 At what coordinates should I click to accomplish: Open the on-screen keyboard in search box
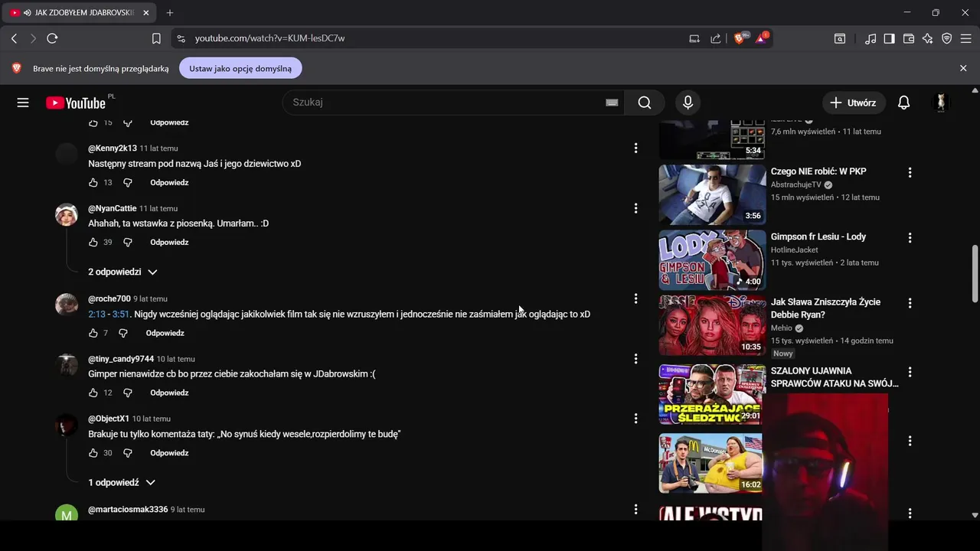[x=612, y=103]
